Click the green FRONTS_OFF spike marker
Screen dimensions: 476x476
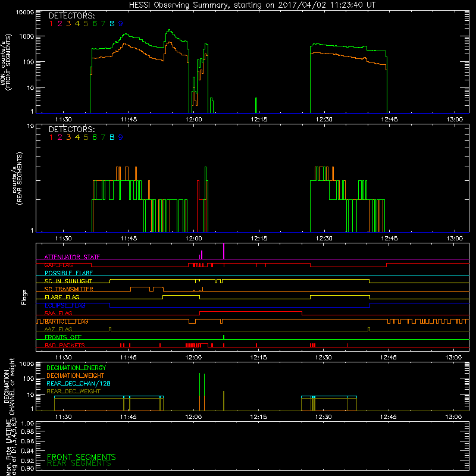click(224, 337)
